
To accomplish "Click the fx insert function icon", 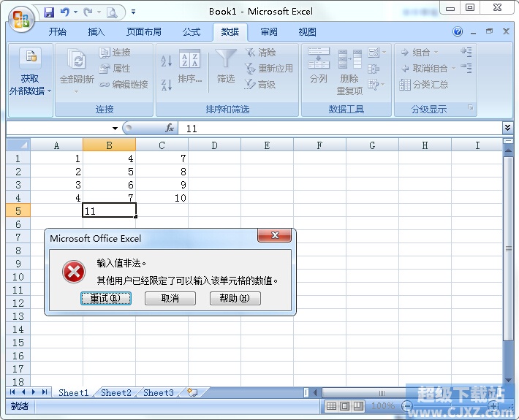I will (170, 128).
